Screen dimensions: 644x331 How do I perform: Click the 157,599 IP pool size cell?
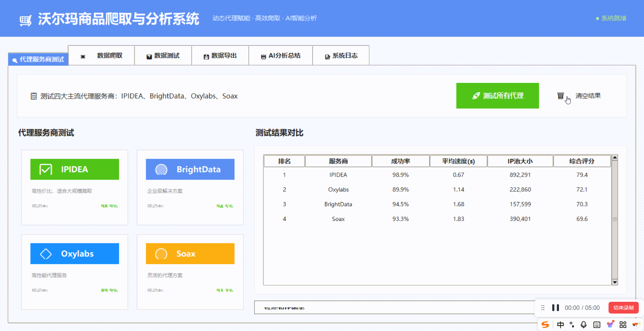(520, 204)
